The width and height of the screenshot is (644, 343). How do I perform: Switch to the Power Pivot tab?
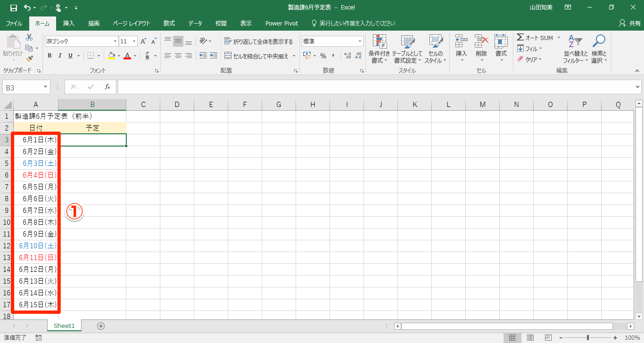[x=281, y=23]
